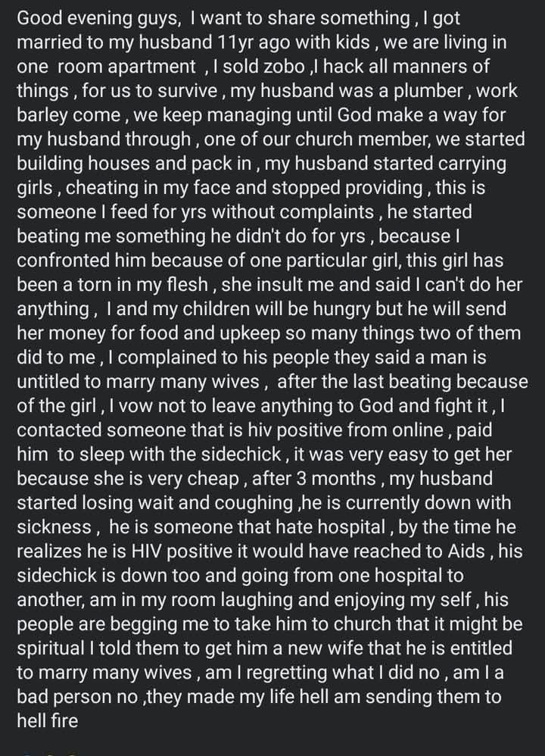Click the final words "hell fire"
The width and height of the screenshot is (545, 756).
pos(47,721)
